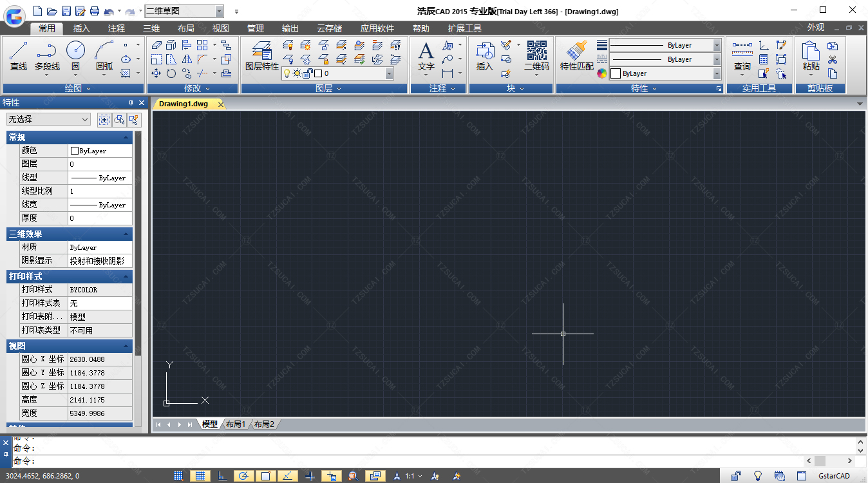The height and width of the screenshot is (483, 868).
Task: Toggle snap mode in status bar
Action: click(x=179, y=476)
